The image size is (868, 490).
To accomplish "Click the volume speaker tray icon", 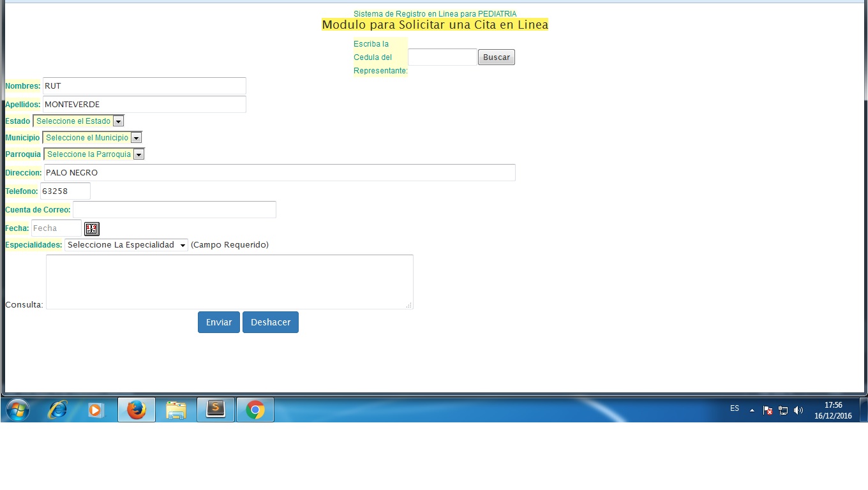I will pyautogui.click(x=798, y=410).
